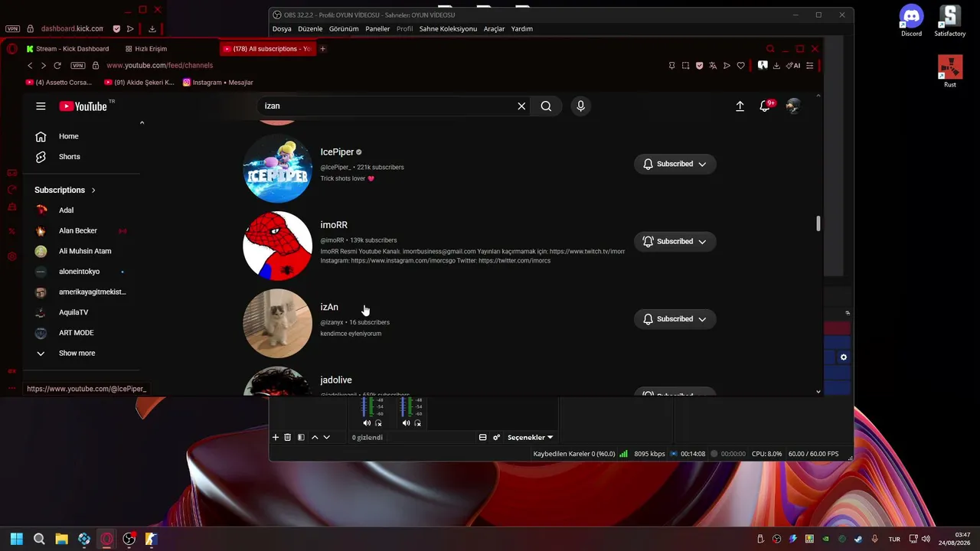The image size is (980, 551).
Task: Open the OBS Yardım menu
Action: pyautogui.click(x=522, y=29)
